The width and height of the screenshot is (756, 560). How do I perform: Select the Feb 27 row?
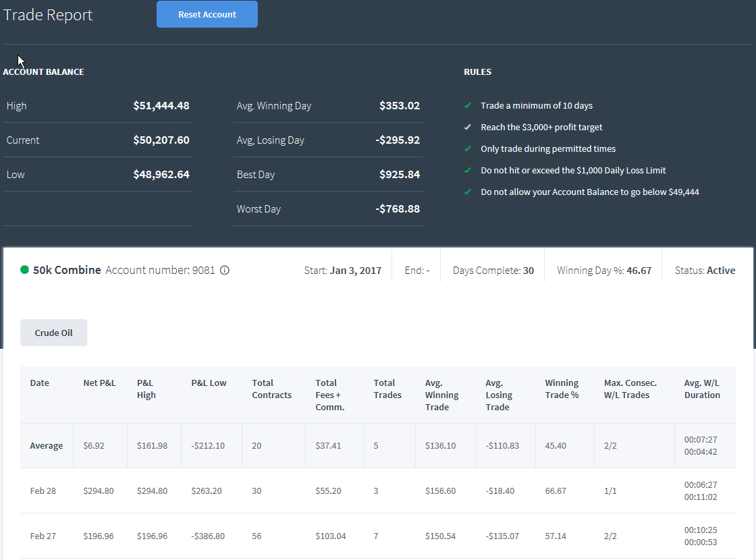click(x=378, y=536)
